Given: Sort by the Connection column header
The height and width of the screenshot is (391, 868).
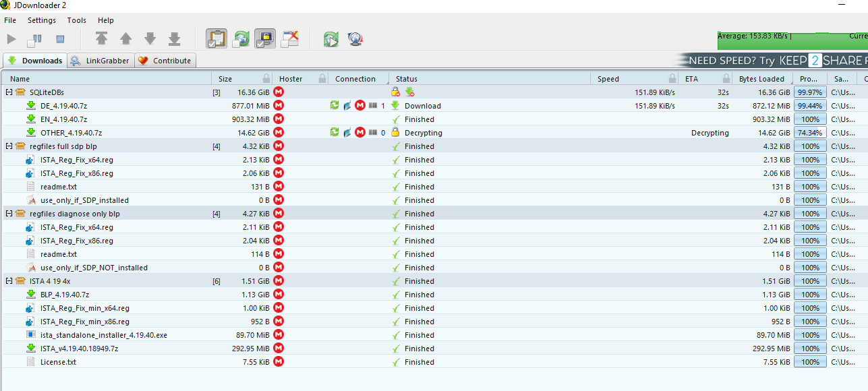Looking at the screenshot, I should [358, 79].
